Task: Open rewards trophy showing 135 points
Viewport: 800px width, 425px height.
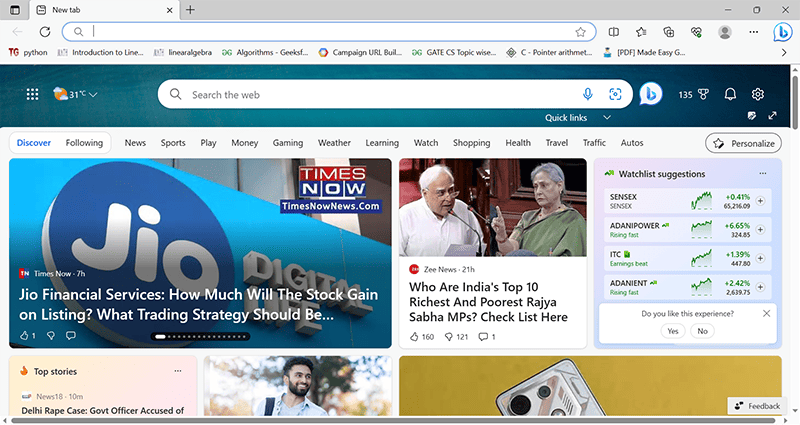Action: (694, 94)
